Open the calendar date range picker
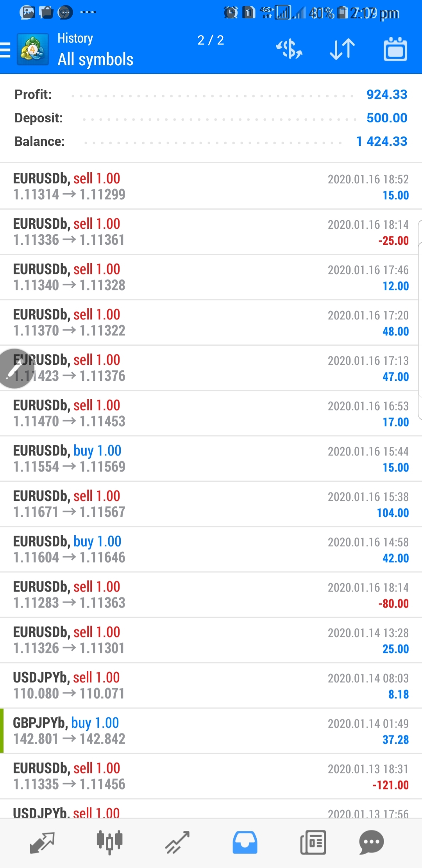Image resolution: width=422 pixels, height=868 pixels. (395, 50)
